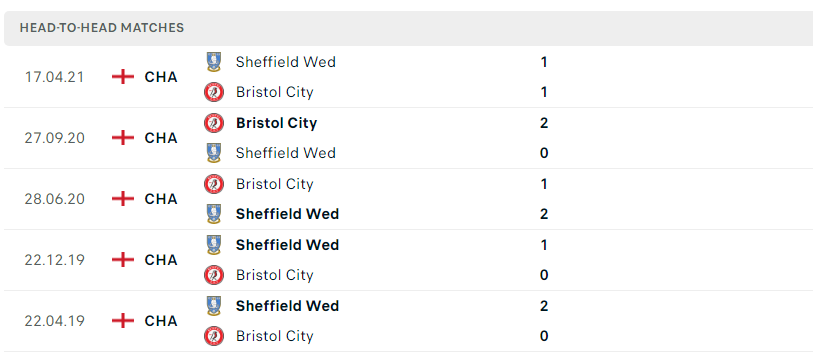This screenshot has height=361, width=813.
Task: Open bold Bristol City link in 27.09.20 match
Action: 276,123
